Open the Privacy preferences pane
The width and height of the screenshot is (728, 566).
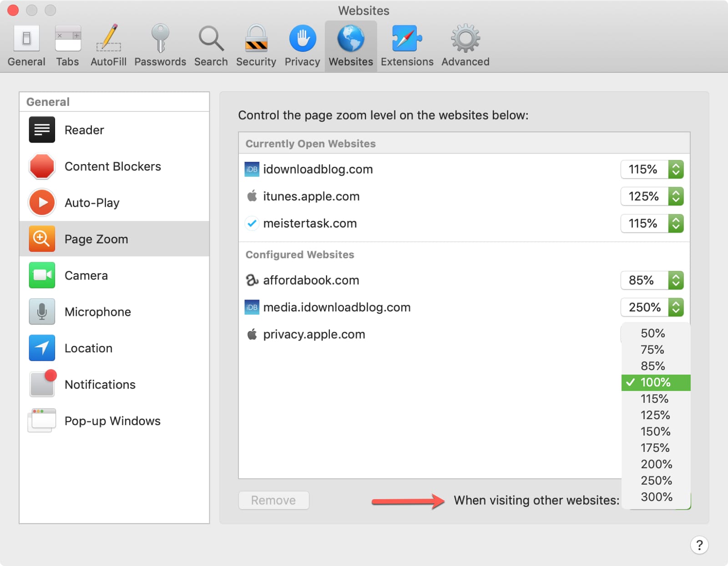pos(303,46)
